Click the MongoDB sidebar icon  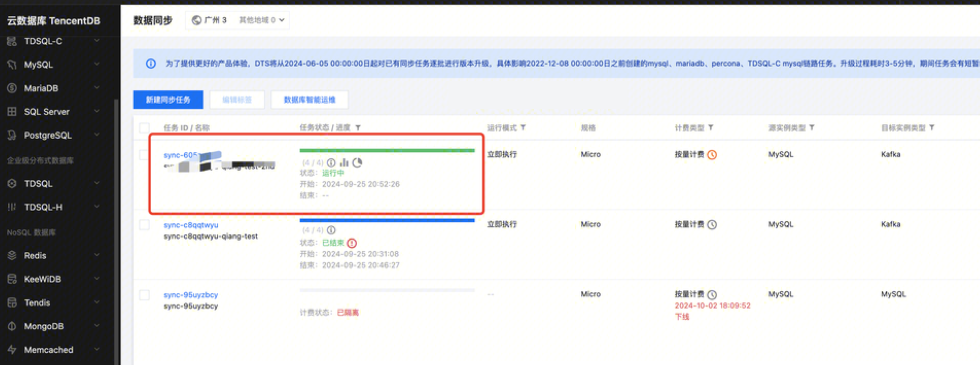[12, 326]
